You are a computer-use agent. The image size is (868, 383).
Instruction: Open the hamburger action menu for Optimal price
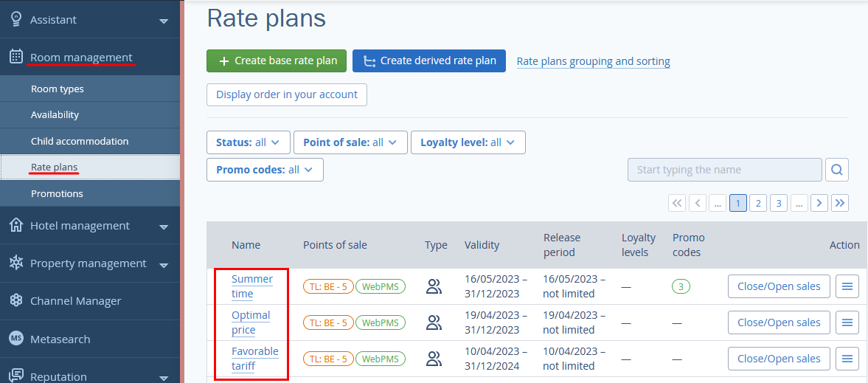point(847,322)
